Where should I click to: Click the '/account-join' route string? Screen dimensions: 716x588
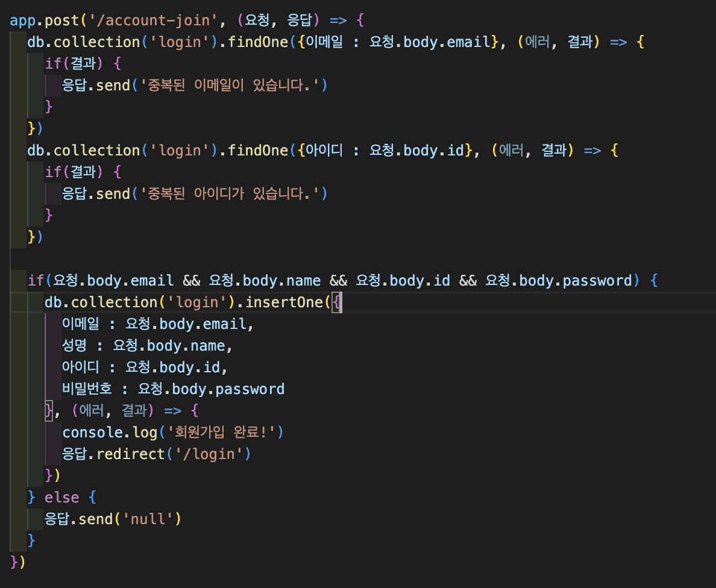[152, 20]
